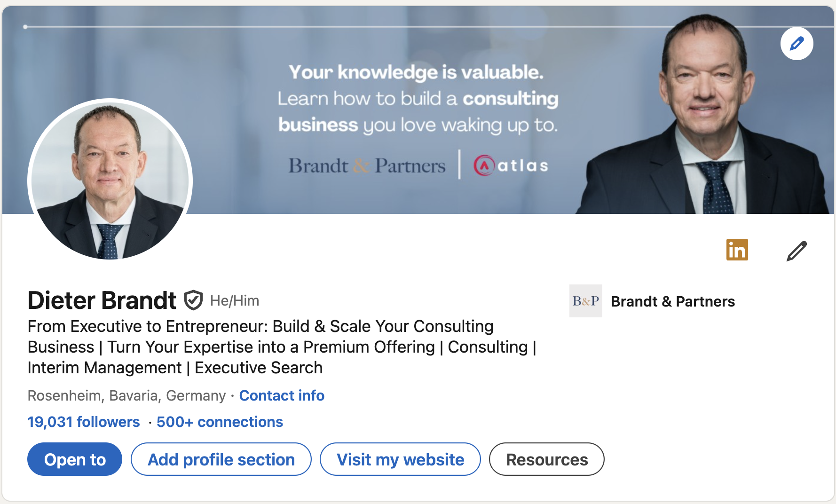The height and width of the screenshot is (504, 836).
Task: Click the edit profile intro pencil icon
Action: tap(797, 251)
